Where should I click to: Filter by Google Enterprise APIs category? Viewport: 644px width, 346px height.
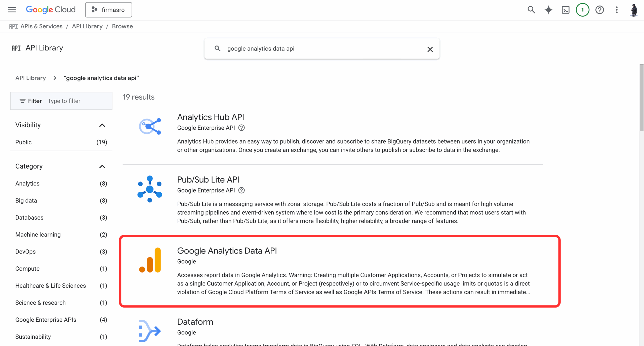pyautogui.click(x=61, y=320)
